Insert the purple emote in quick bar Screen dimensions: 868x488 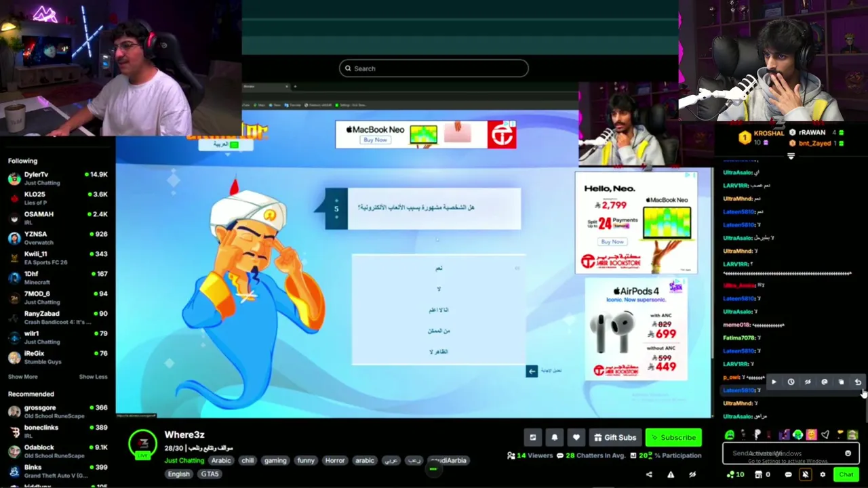(785, 435)
